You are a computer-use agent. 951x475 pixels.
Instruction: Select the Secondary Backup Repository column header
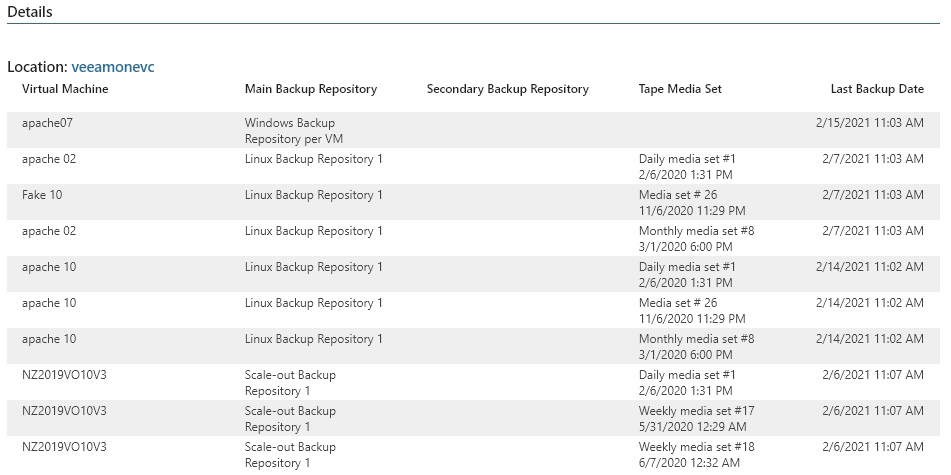[x=507, y=89]
